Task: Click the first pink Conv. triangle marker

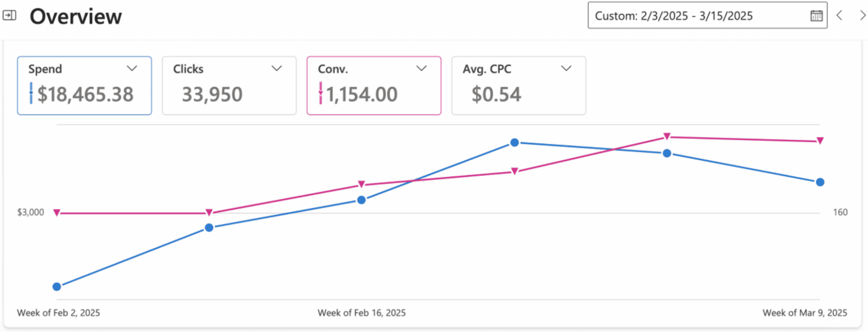Action: tap(57, 213)
